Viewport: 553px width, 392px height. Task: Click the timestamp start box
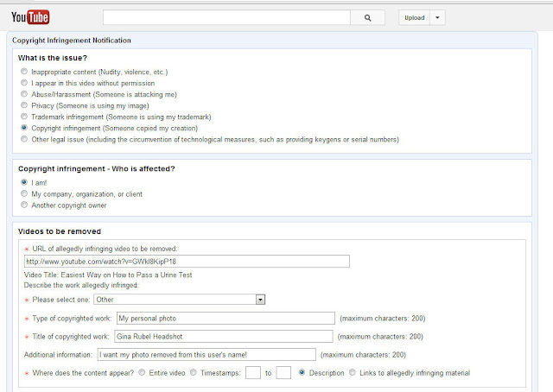tap(253, 373)
